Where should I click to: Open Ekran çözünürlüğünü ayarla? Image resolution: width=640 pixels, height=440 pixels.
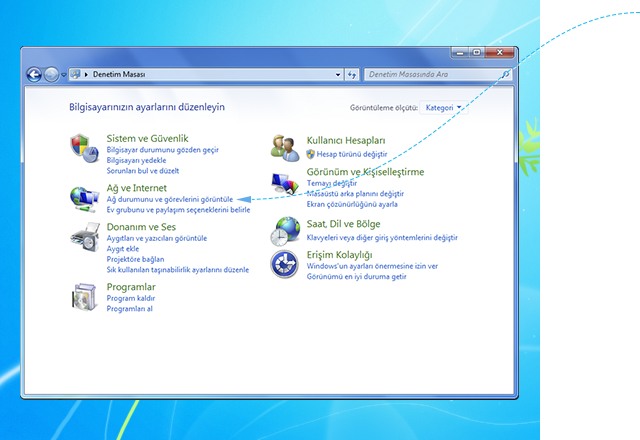352,204
